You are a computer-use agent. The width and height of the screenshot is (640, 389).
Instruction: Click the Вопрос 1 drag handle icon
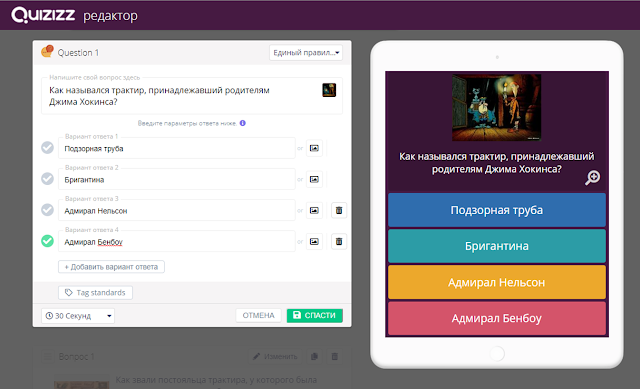(48, 357)
